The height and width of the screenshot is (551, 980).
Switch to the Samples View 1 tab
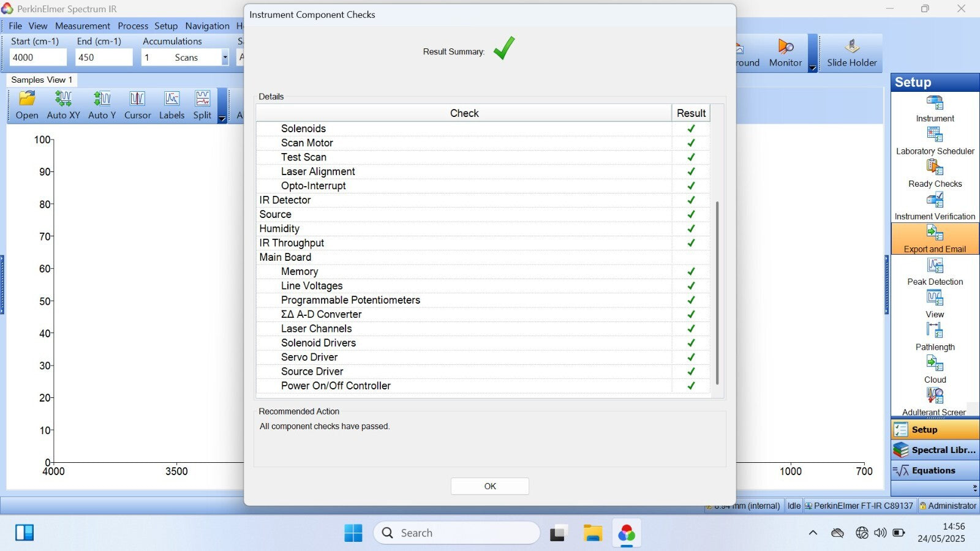42,80
